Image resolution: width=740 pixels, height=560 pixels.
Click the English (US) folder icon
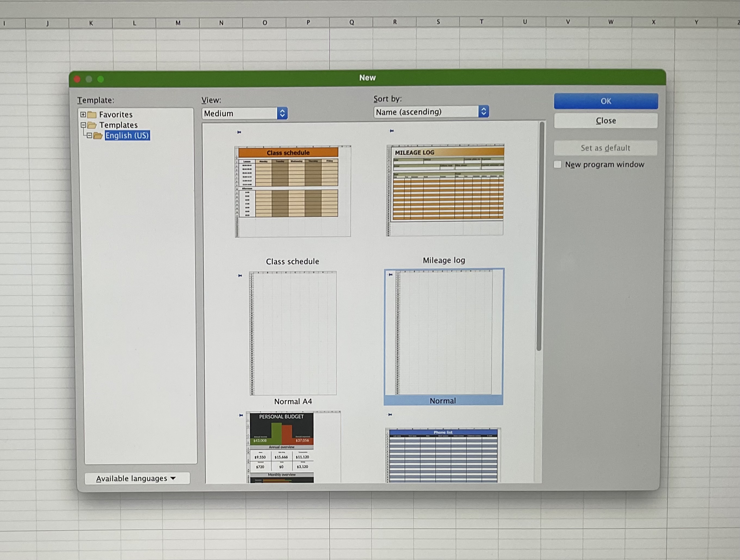point(98,135)
